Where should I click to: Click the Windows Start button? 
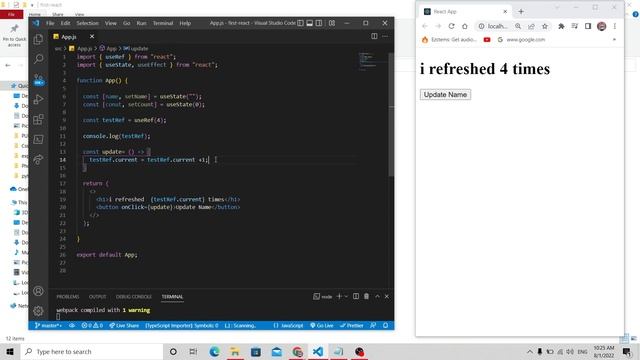tap(10, 351)
